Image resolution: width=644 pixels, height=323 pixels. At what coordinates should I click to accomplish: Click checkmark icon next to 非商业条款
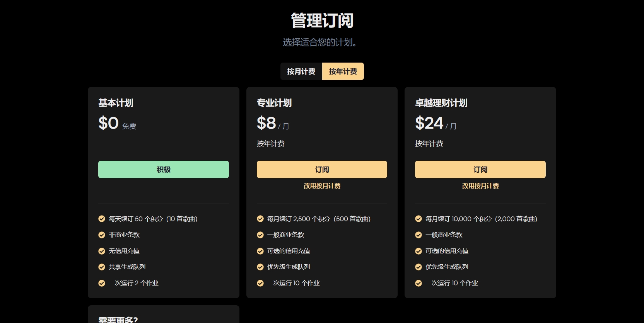102,235
